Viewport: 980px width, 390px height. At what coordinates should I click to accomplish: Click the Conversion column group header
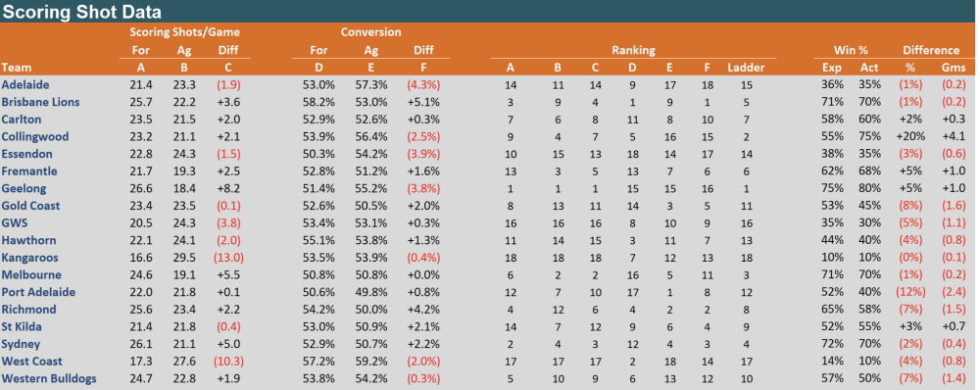tap(371, 32)
